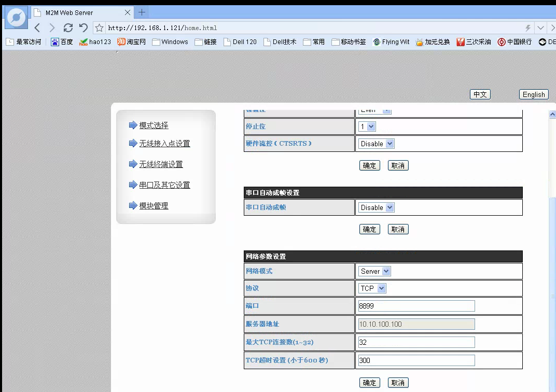
Task: Click the TCP超时设置 field showing 300
Action: click(416, 360)
